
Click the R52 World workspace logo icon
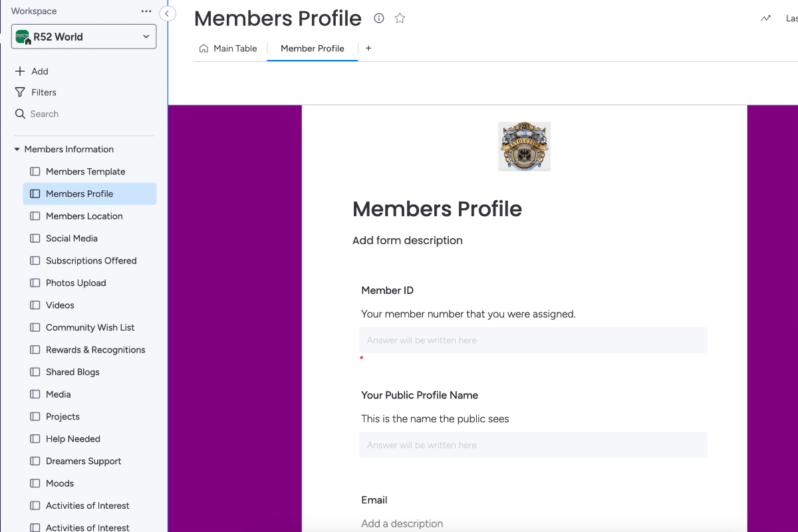click(23, 37)
